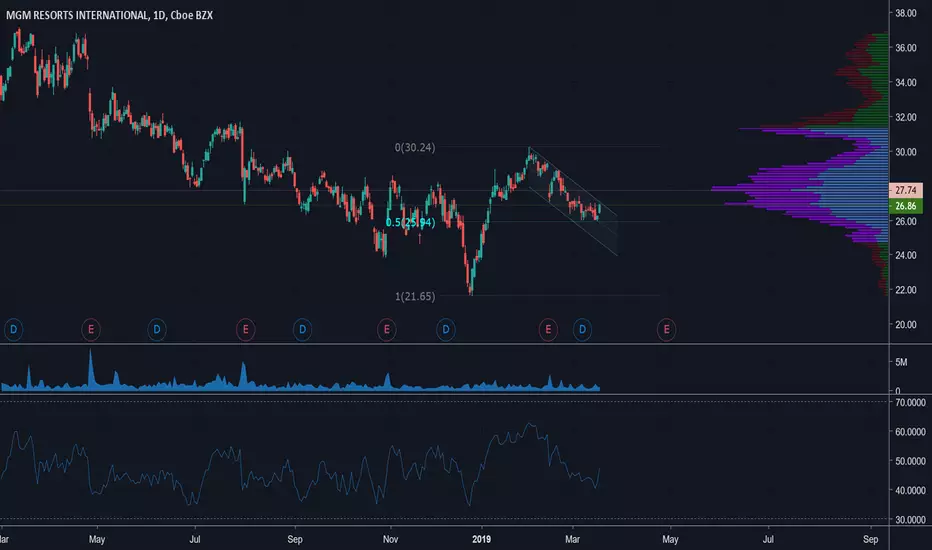Click the Mar label beside 2019 on the time axis
Viewport: 932px width, 550px height.
click(572, 539)
